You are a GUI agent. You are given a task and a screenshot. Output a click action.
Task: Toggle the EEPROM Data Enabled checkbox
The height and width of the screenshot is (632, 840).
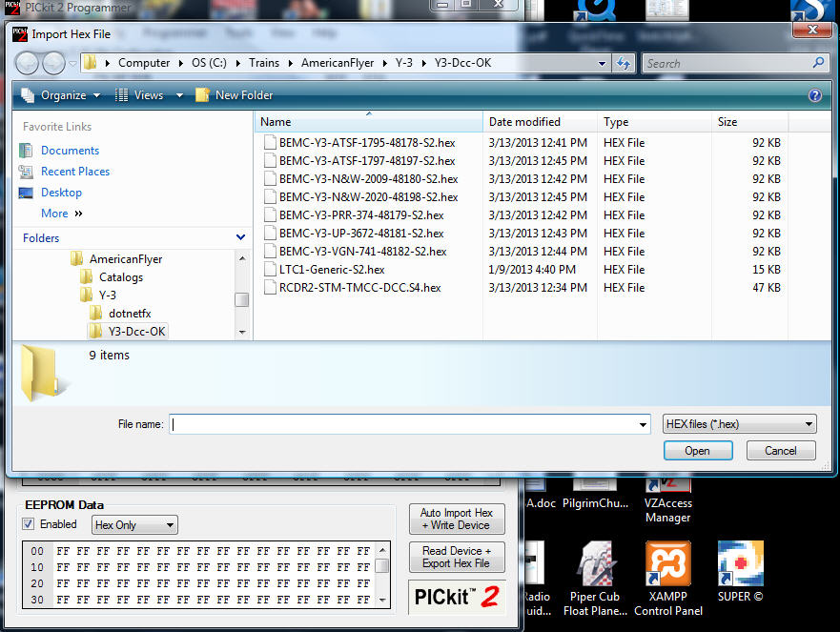pos(29,524)
